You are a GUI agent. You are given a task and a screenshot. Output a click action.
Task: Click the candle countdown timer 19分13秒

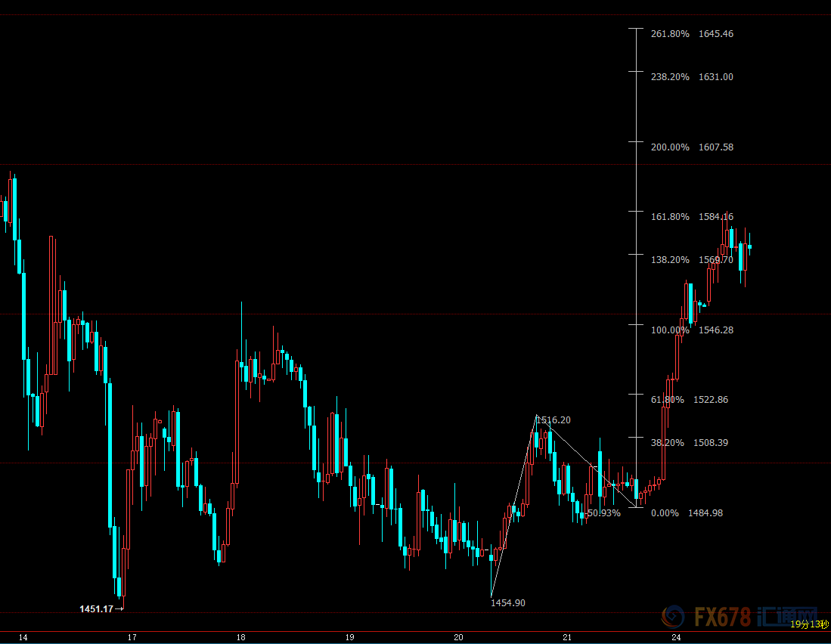[809, 625]
